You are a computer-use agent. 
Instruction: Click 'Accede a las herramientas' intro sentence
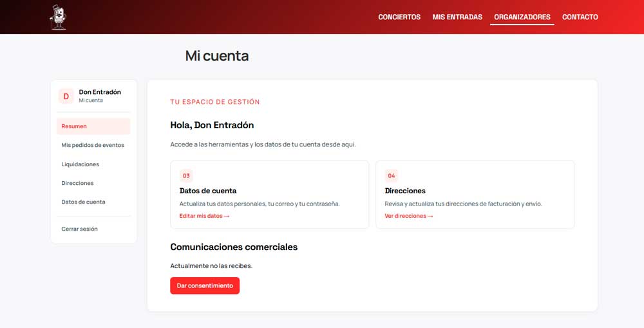(263, 145)
